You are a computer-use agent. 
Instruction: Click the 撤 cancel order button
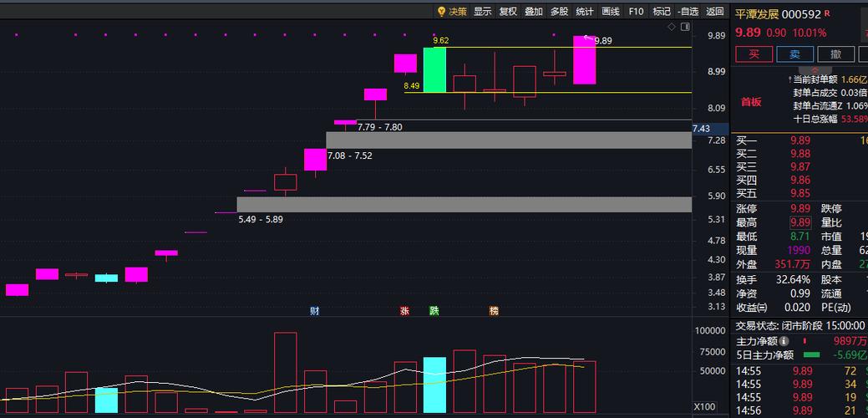click(x=835, y=54)
